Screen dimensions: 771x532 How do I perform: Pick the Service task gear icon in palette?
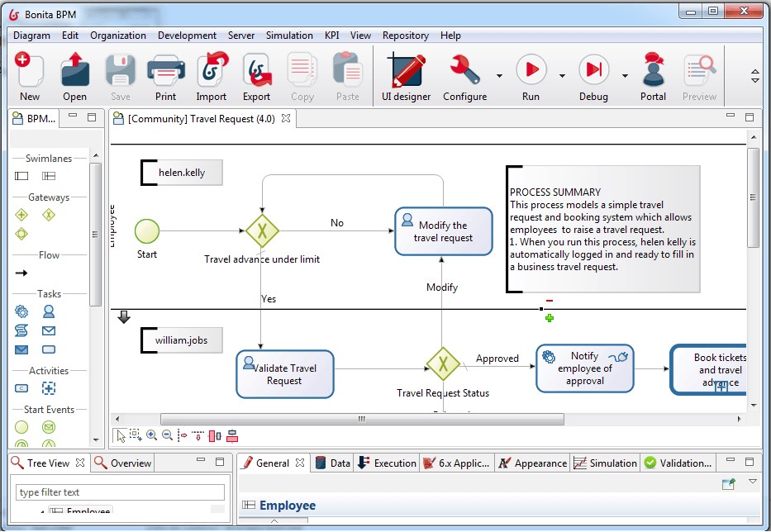click(x=22, y=311)
